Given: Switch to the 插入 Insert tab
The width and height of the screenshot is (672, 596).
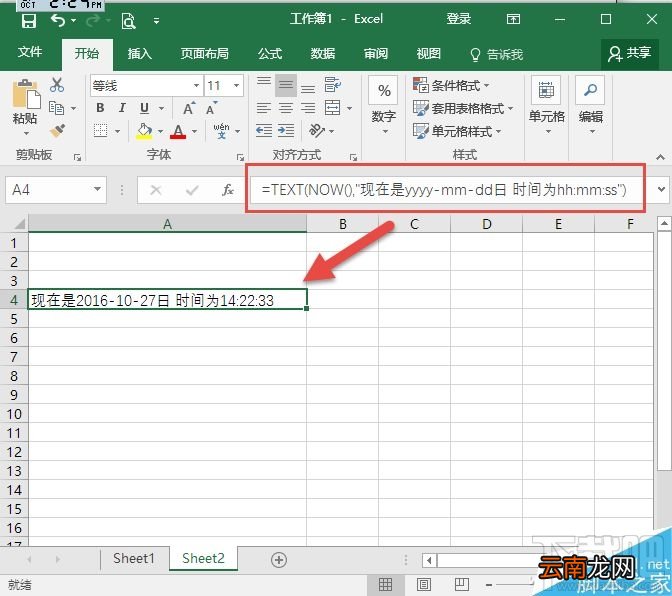Looking at the screenshot, I should (x=139, y=54).
